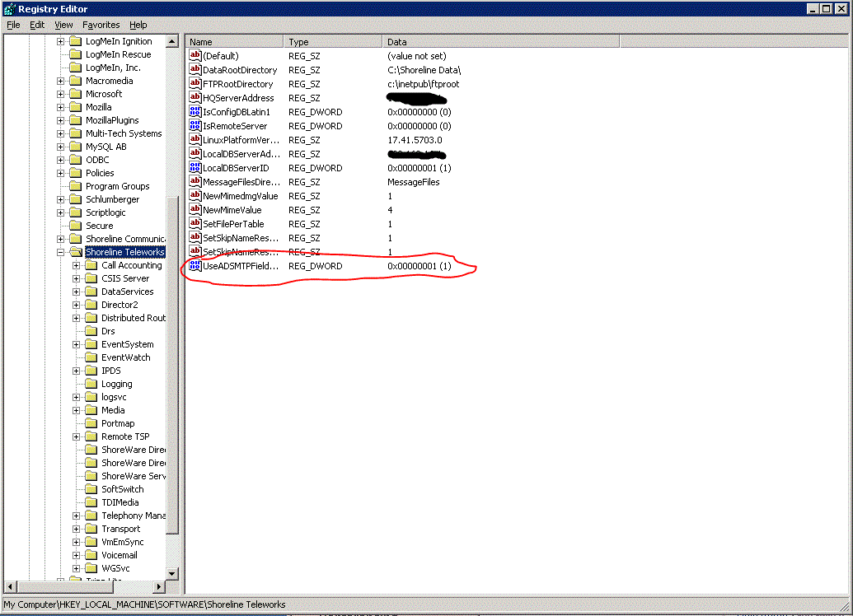Select the TDIMedia folder icon
Viewport: 853px width, 616px height.
[x=91, y=502]
